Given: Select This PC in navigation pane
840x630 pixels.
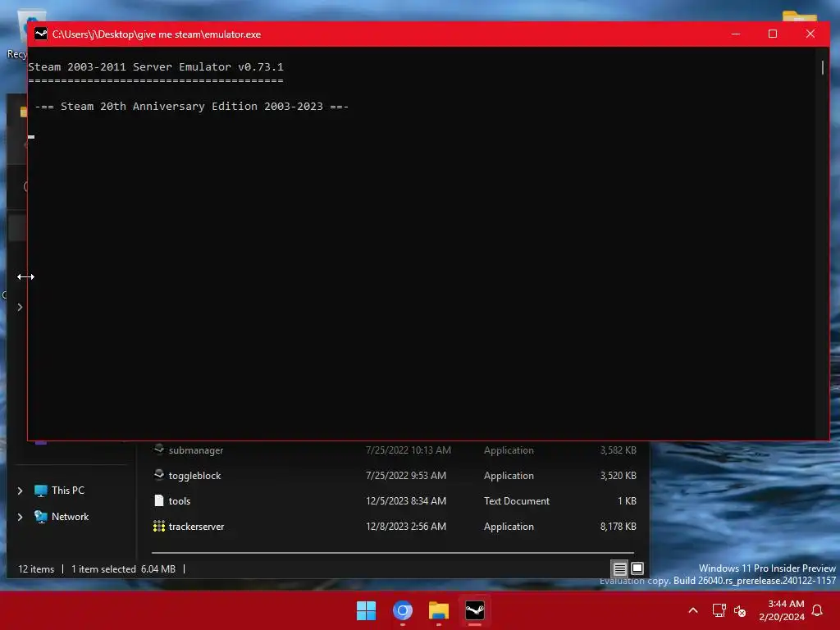Looking at the screenshot, I should 67,491.
